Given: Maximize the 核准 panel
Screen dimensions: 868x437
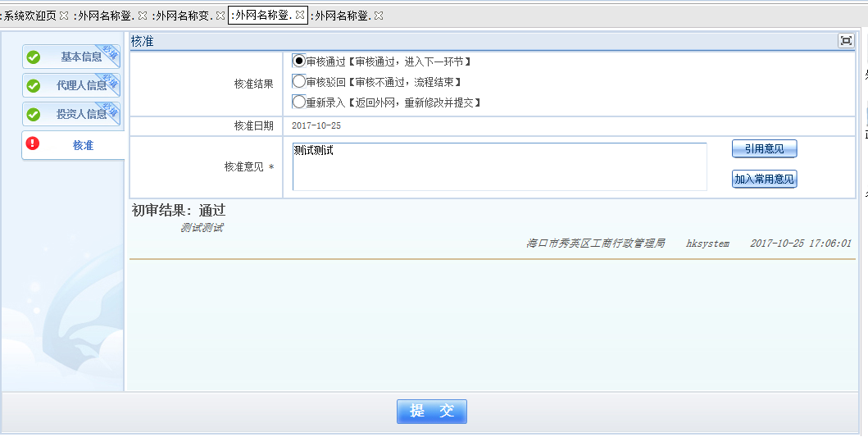Looking at the screenshot, I should pos(846,40).
